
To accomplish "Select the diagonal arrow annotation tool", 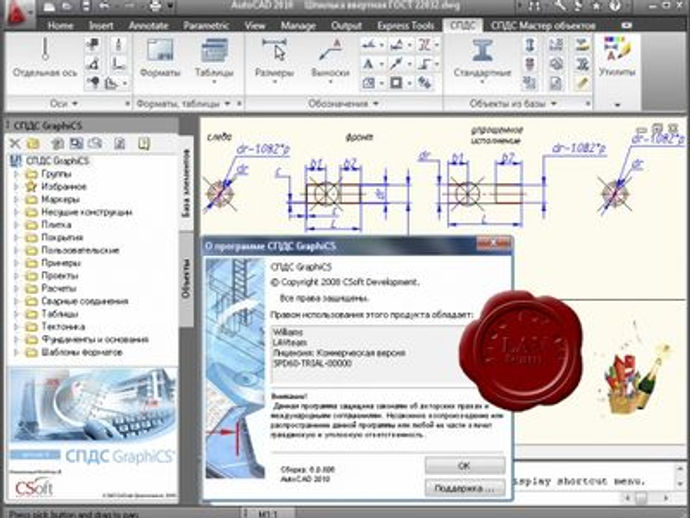I will tap(396, 64).
